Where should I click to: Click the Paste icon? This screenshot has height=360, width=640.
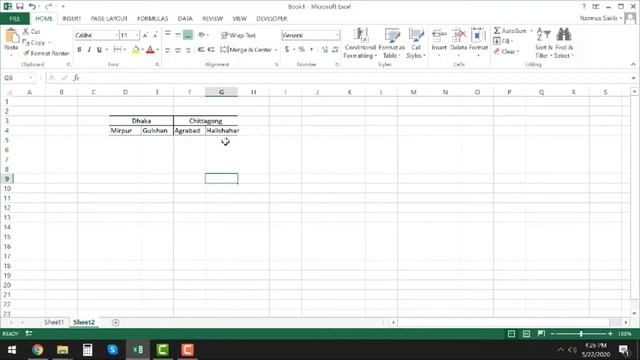tap(11, 37)
